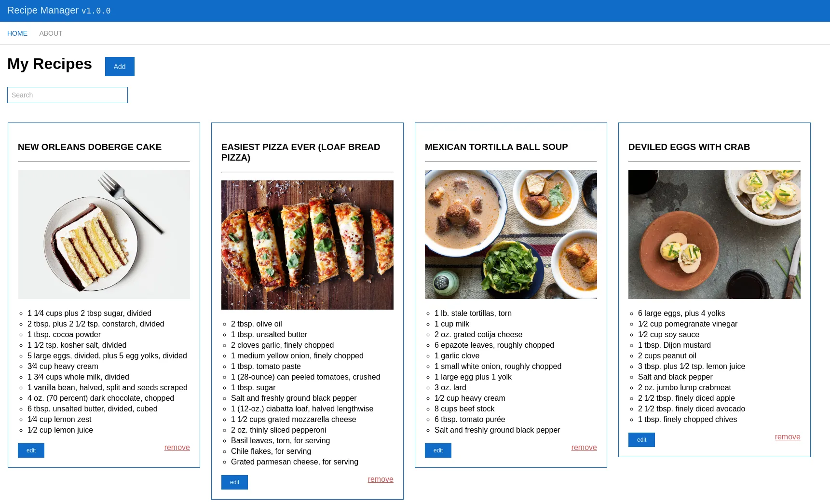Edit the New Orleans Doberge Cake recipe
830x504 pixels.
point(31,450)
